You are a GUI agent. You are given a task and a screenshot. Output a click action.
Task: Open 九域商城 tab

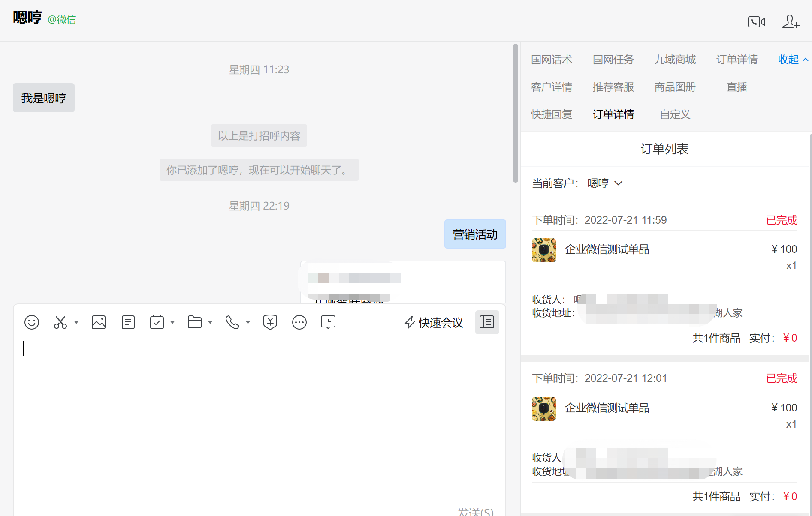[675, 60]
